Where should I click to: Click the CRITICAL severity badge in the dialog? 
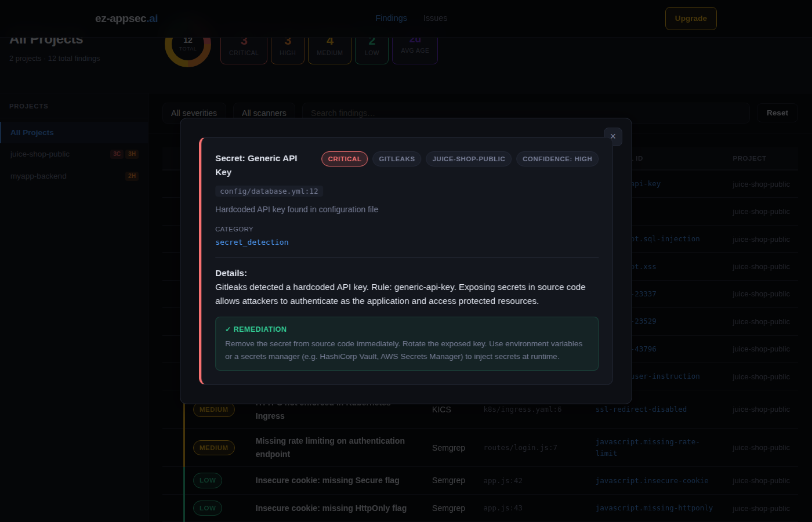click(x=345, y=159)
